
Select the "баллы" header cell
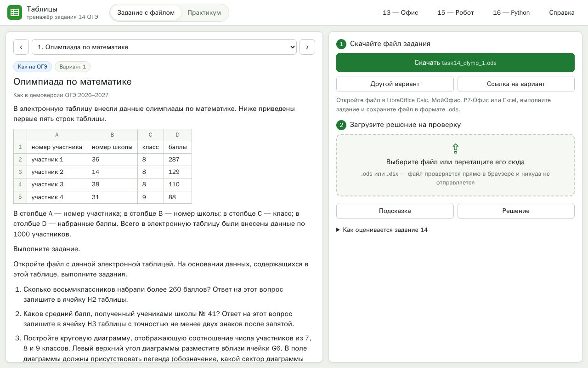point(178,147)
